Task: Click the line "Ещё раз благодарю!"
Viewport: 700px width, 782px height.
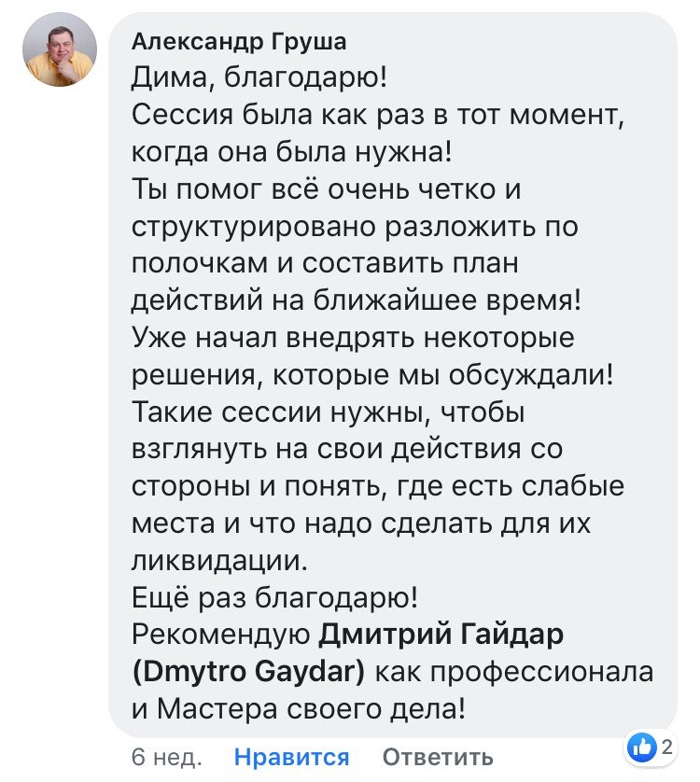Action: point(275,598)
